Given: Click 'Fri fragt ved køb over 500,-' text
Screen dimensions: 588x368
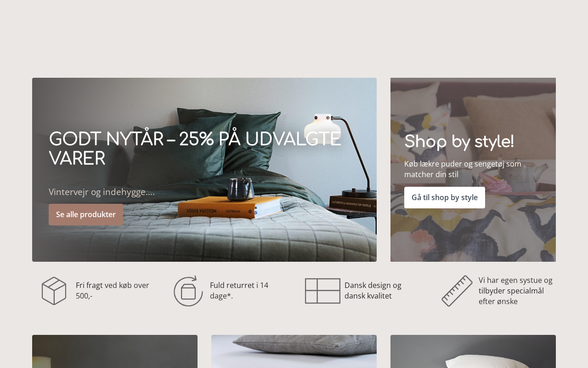Looking at the screenshot, I should pos(113,291).
